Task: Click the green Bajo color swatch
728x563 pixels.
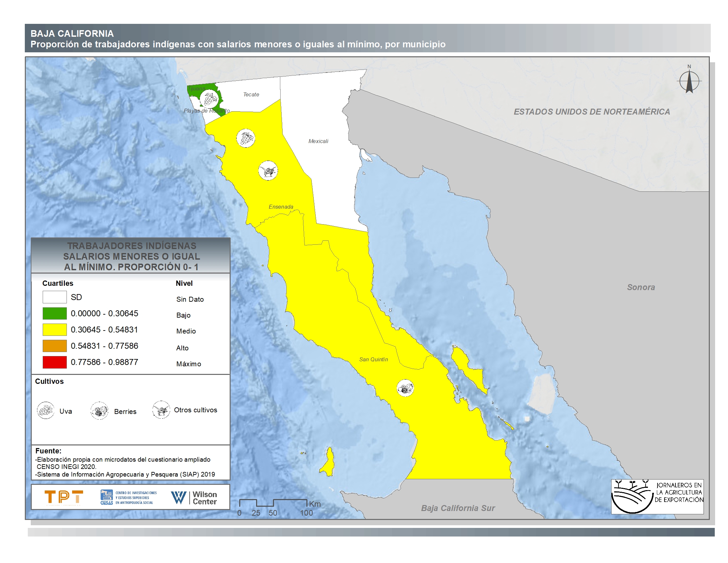Action: coord(55,314)
